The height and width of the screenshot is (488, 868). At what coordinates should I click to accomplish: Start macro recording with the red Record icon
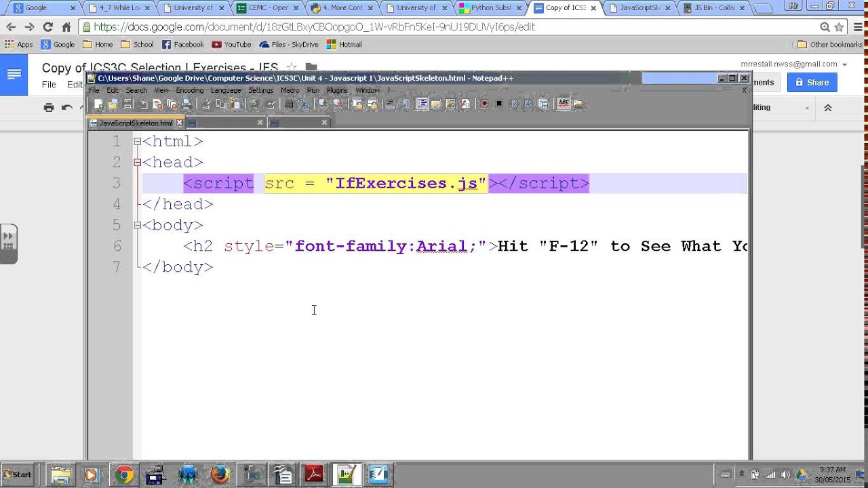[x=484, y=104]
